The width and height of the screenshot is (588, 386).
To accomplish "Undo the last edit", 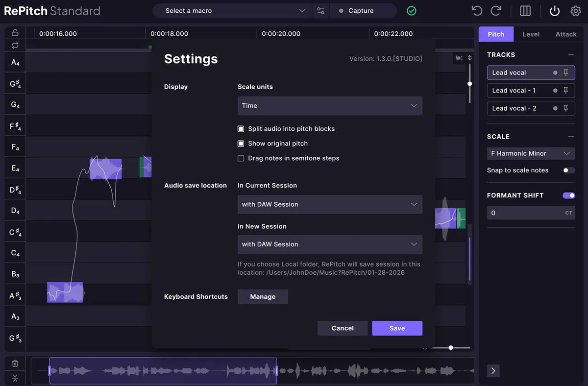I will click(476, 10).
